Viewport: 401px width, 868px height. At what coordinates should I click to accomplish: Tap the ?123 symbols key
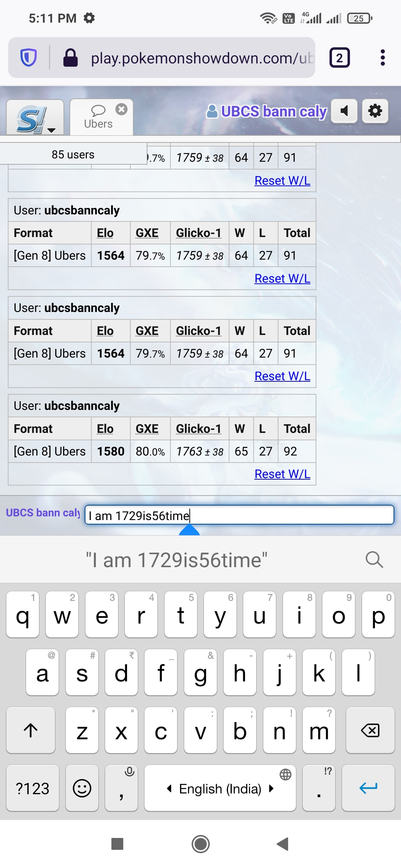click(x=33, y=788)
